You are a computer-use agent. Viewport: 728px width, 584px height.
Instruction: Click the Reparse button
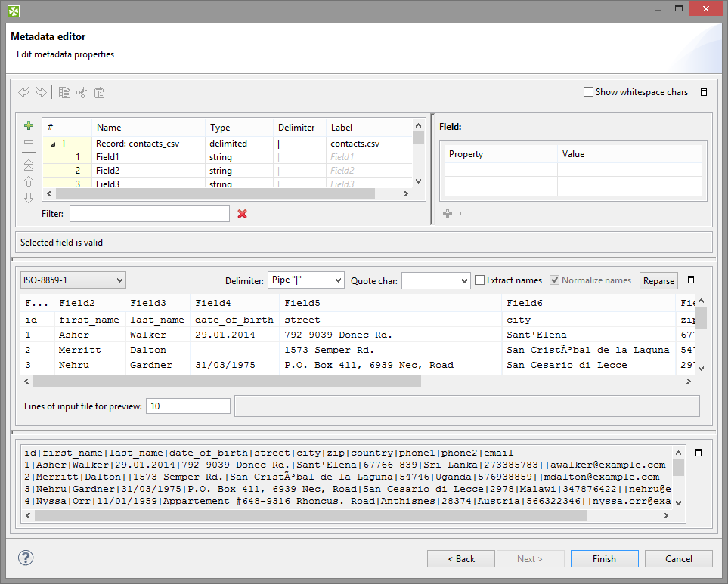[x=658, y=280]
